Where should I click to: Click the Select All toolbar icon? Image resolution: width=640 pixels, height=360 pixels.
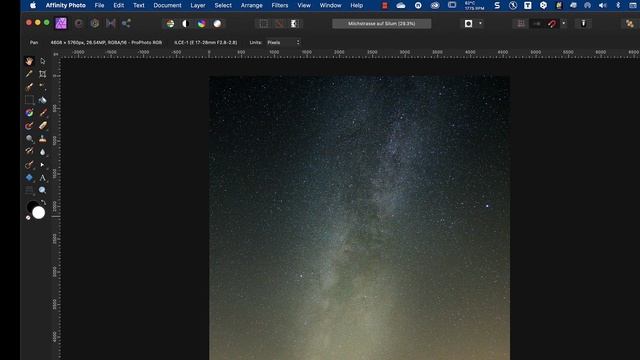tap(264, 24)
